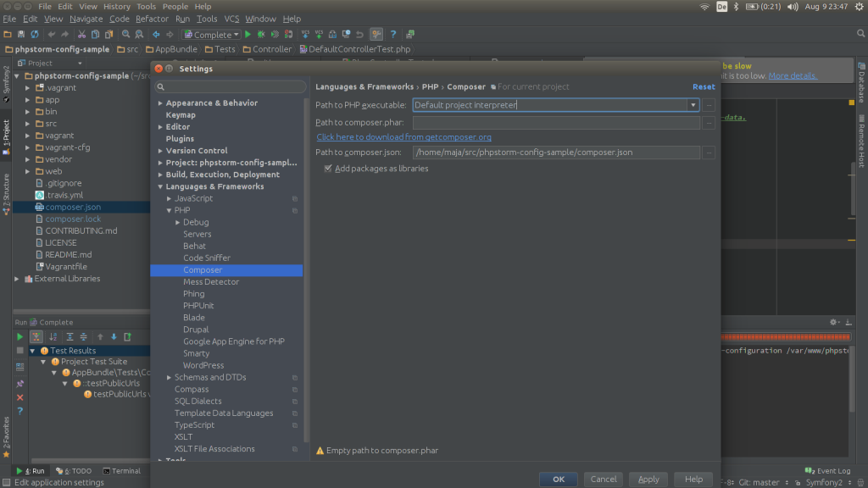Click the Open folder toolbar icon
Viewport: 868px width, 488px height.
(8, 34)
